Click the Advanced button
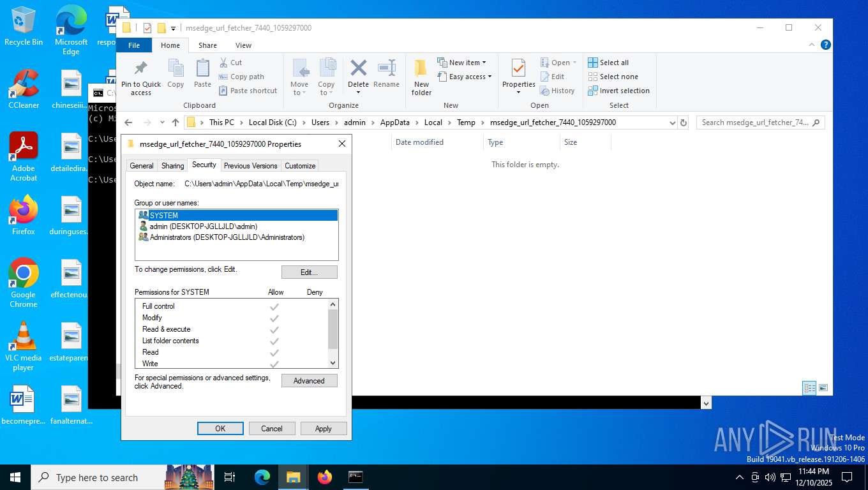Screen dimensions: 868x490 click(x=309, y=381)
